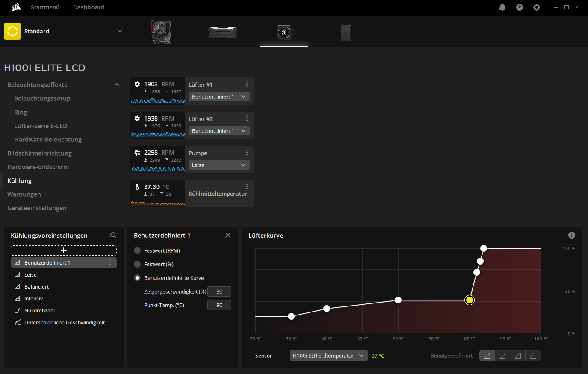Apply the fourth curve shape preset icon
The height and width of the screenshot is (374, 588).
click(x=533, y=356)
